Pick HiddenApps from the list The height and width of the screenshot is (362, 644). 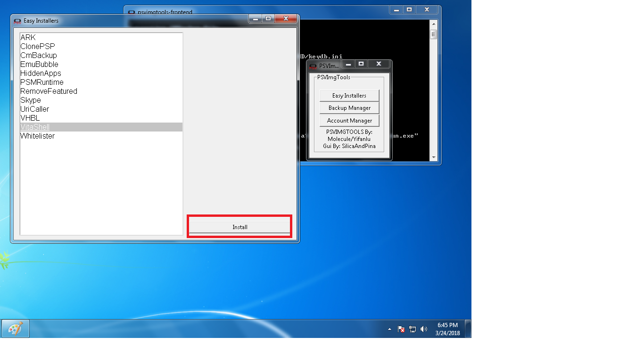[41, 74]
